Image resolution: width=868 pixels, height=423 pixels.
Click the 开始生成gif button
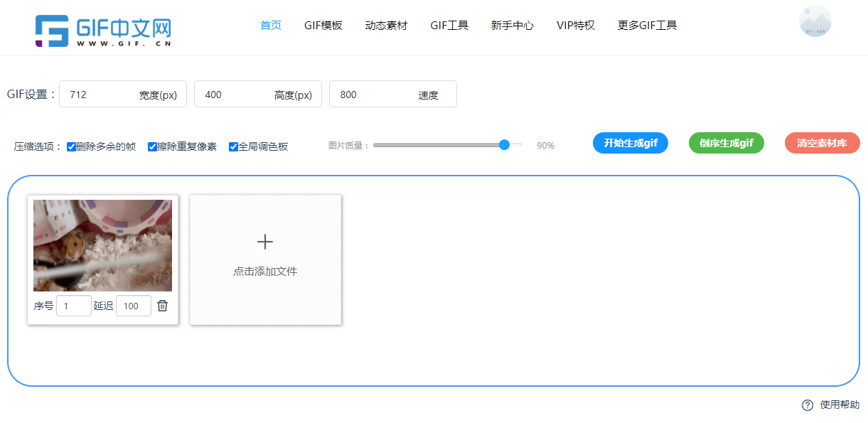(631, 143)
